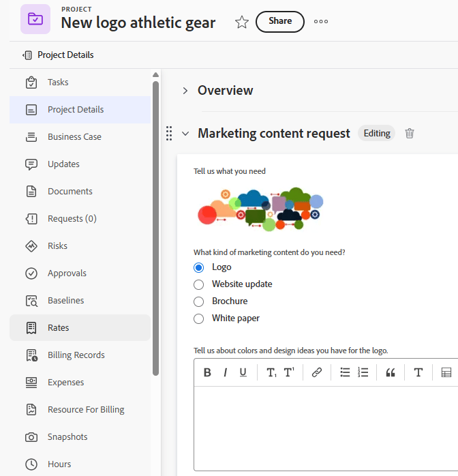Image resolution: width=458 pixels, height=476 pixels.
Task: Open the text style T tool
Action: click(418, 372)
